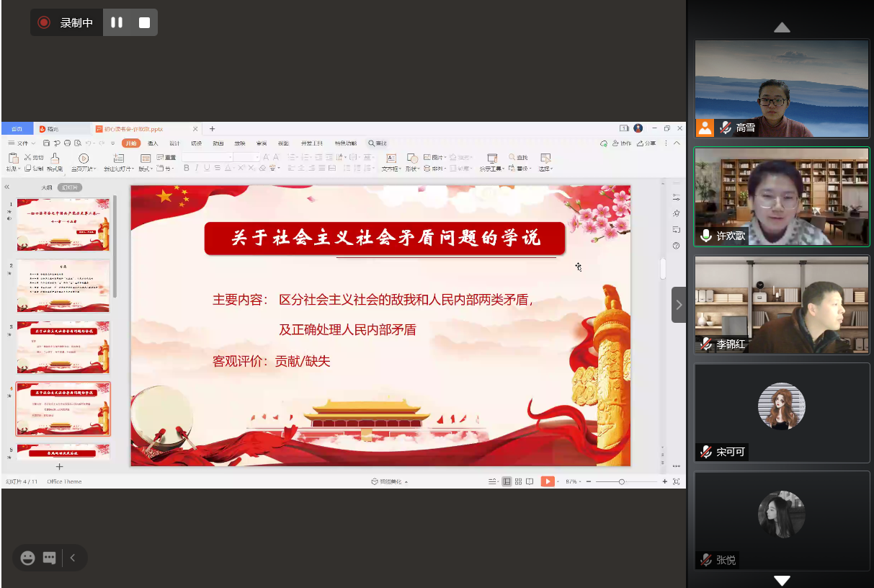Click the zoom slider in the status bar

621,481
